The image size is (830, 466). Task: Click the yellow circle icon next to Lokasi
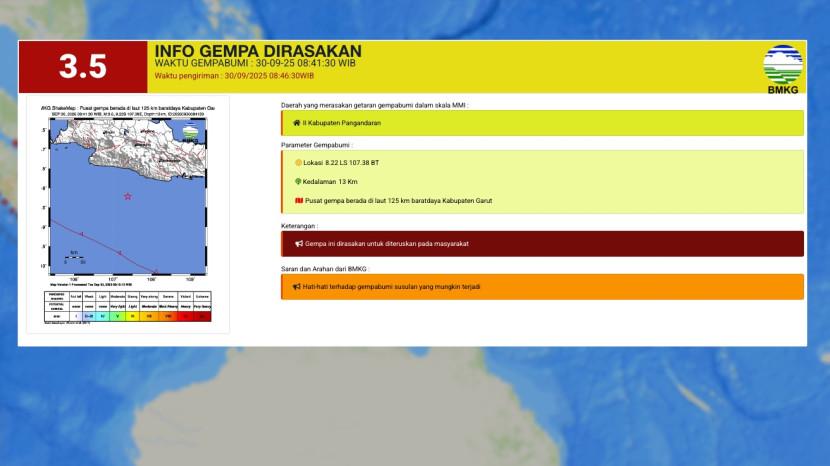click(297, 162)
